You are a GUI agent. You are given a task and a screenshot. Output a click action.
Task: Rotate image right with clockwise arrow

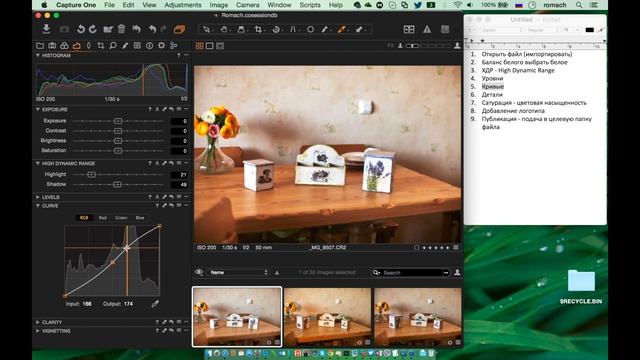(x=93, y=29)
